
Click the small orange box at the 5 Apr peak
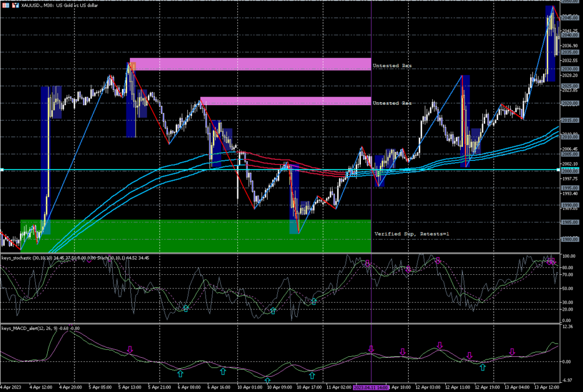tap(133, 67)
